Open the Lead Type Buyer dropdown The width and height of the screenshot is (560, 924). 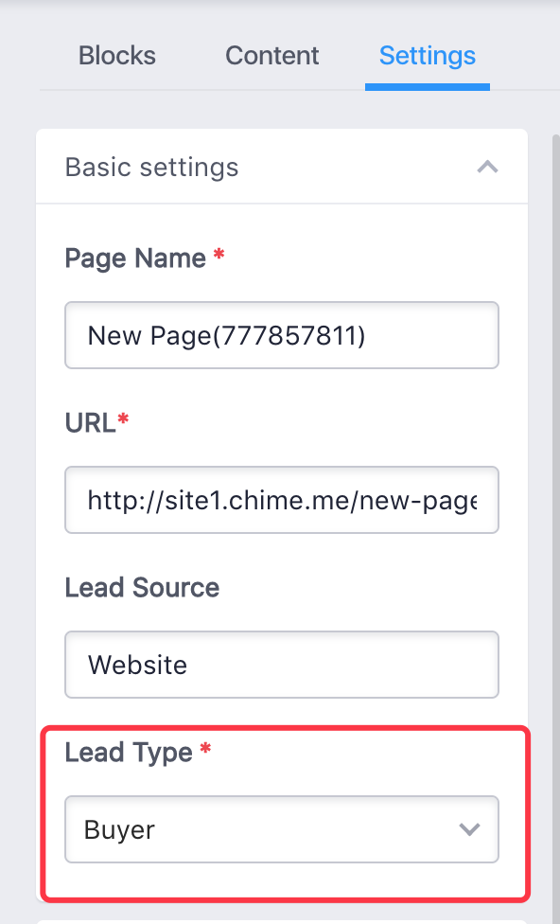click(x=282, y=829)
